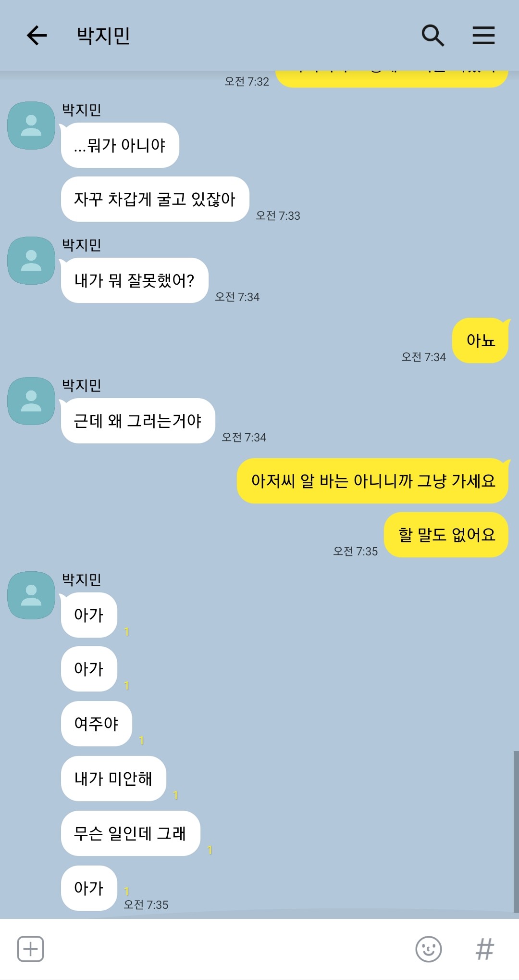The width and height of the screenshot is (519, 980).
Task: Open the profile avatar beside the first '아가'
Action: (x=31, y=595)
